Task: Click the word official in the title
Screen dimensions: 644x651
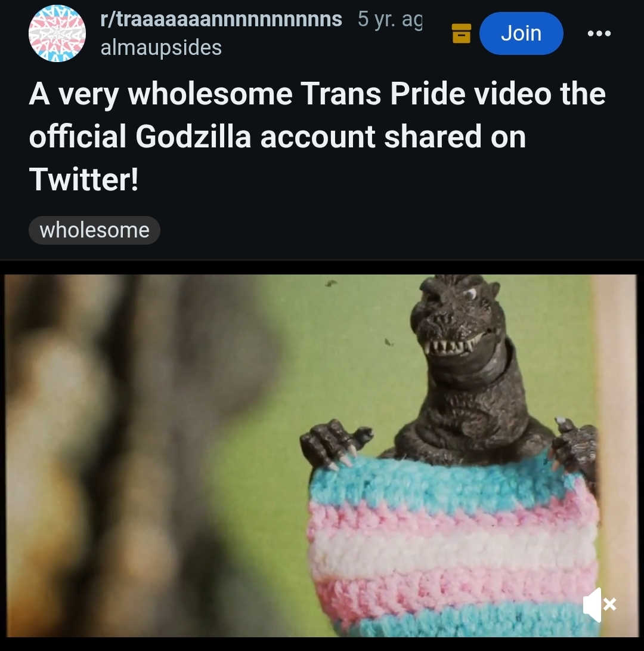Action: point(77,137)
